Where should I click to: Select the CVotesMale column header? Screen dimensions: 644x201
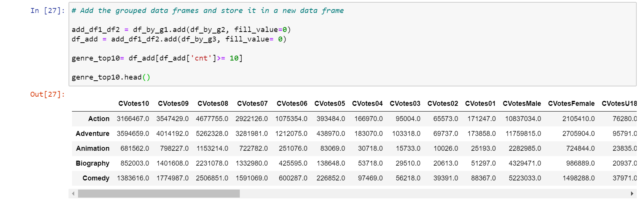click(522, 104)
